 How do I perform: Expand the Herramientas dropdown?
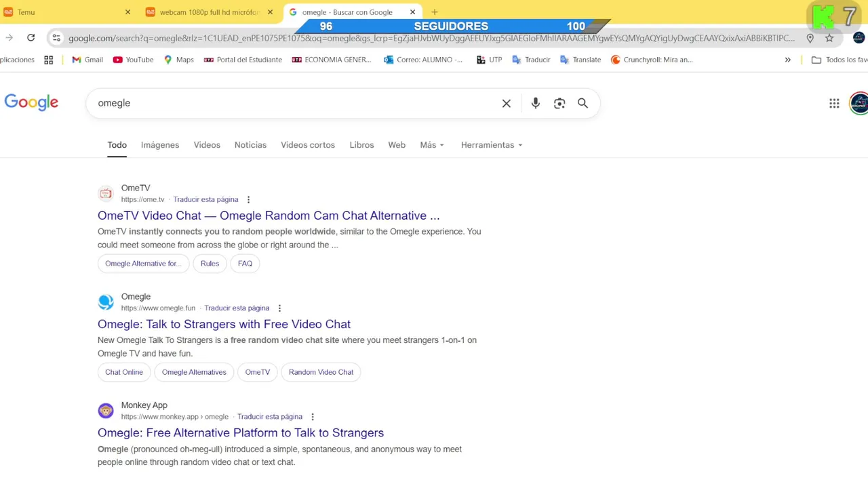pos(492,145)
